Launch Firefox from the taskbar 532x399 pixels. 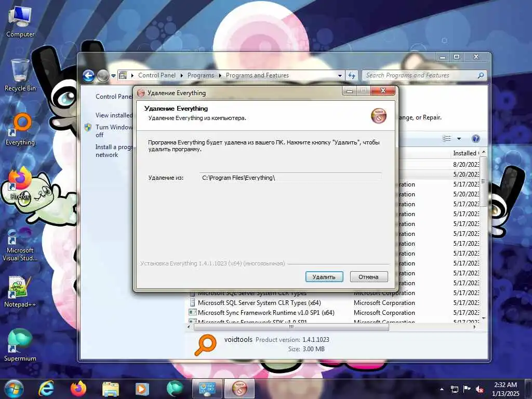tap(78, 389)
